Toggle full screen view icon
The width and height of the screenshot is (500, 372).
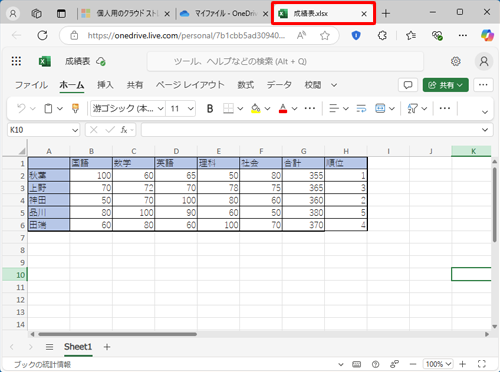click(481, 364)
